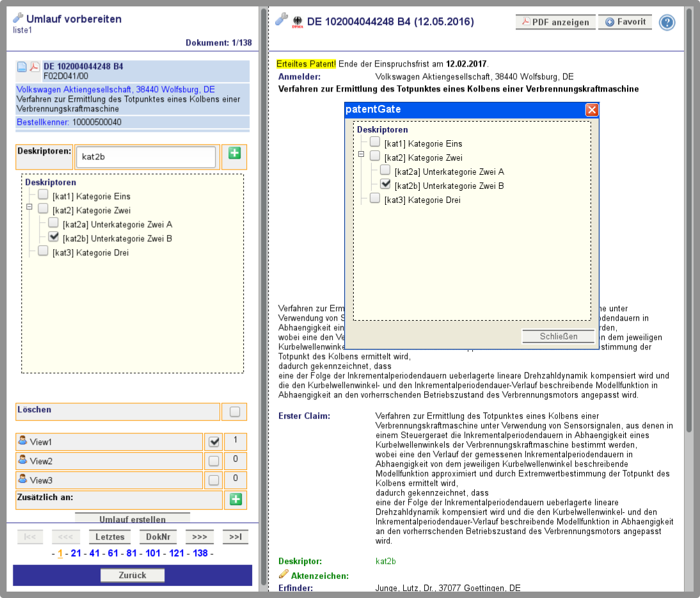Click the View1 count field
This screenshot has width=700, height=598.
pos(235,442)
